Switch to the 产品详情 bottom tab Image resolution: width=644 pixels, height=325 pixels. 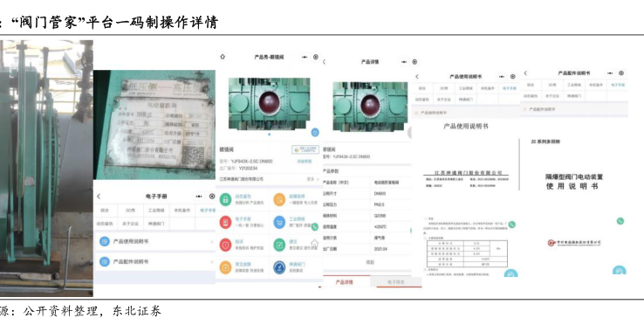tap(344, 282)
